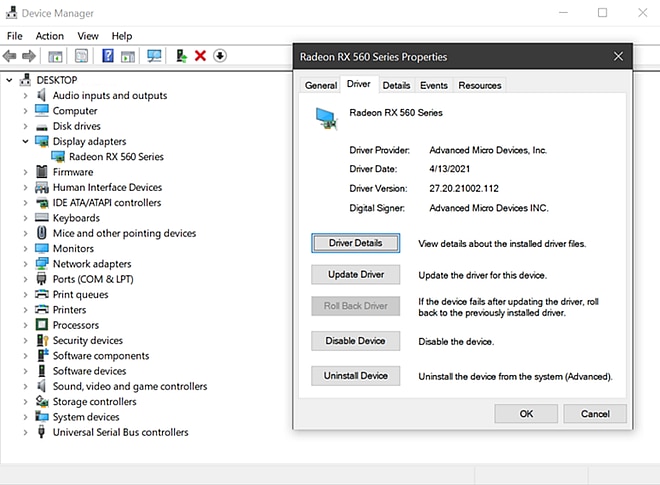Viewport: 660px width, 485px height.
Task: Select the Radeon RX 560 Series tree item
Action: [x=116, y=157]
